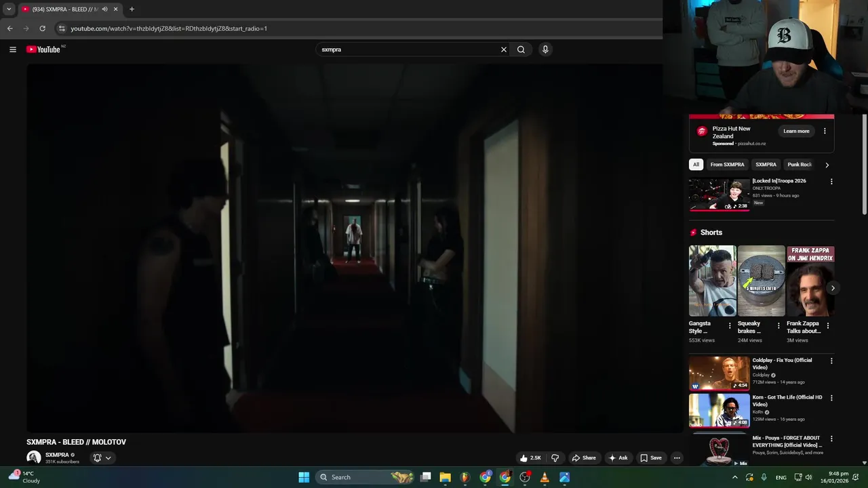This screenshot has height=488, width=868.
Task: Open menu for Coldplay - Fix You
Action: pos(831,361)
